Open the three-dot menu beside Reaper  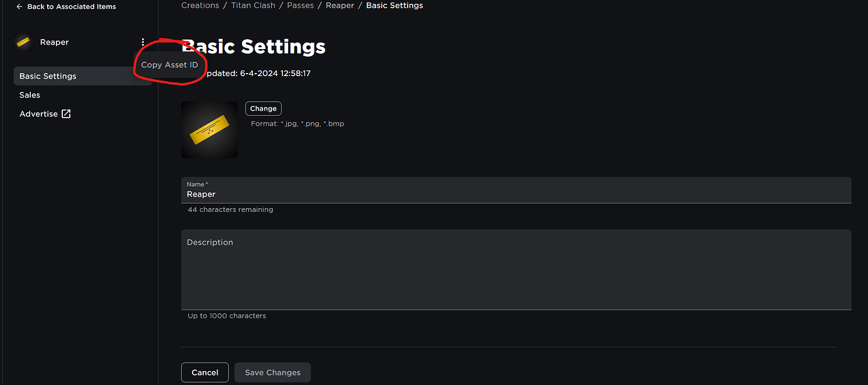point(143,42)
